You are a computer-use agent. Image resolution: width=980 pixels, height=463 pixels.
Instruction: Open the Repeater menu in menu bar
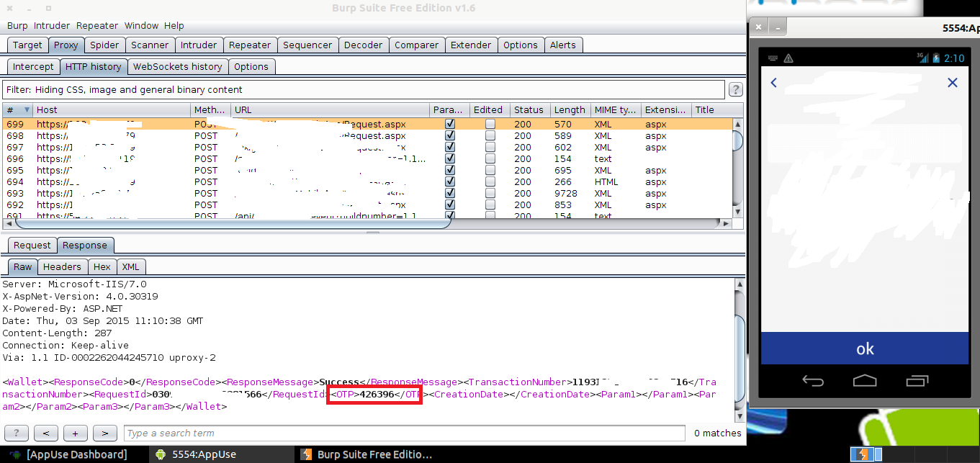pyautogui.click(x=97, y=25)
